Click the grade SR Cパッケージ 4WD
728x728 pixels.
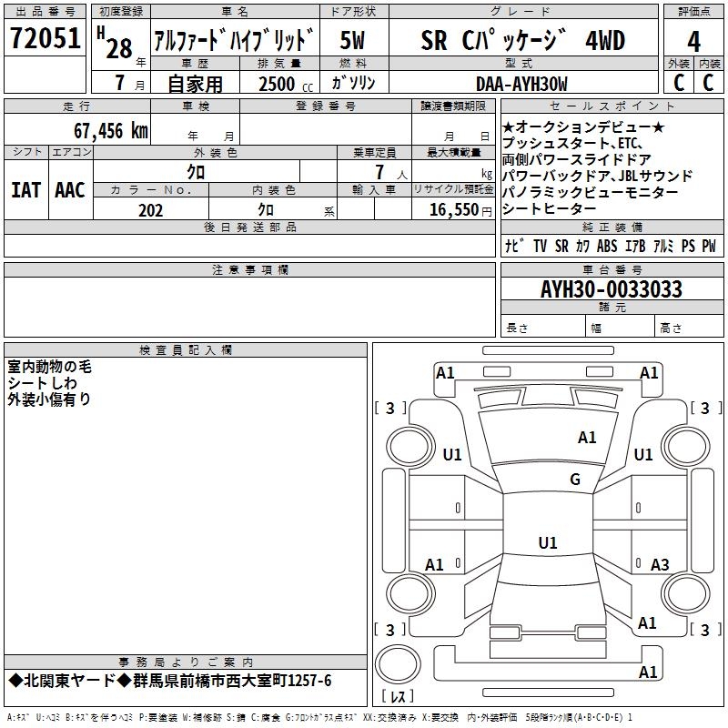tap(522, 40)
